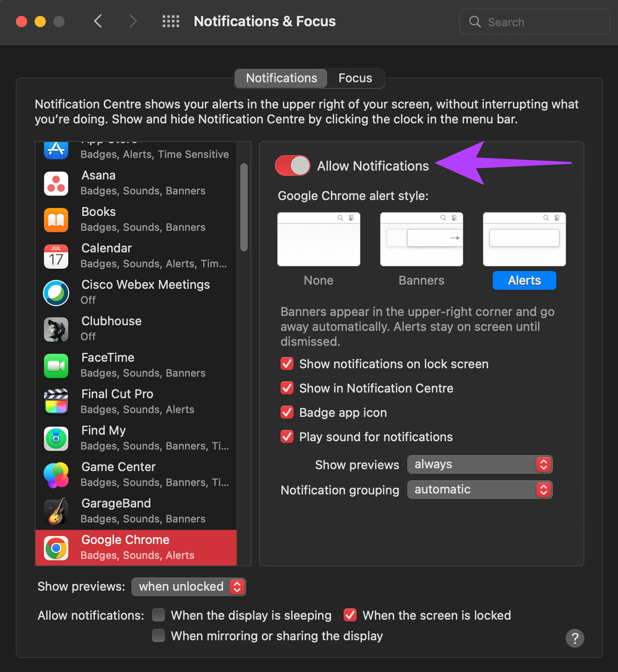Open help with question mark button
618x672 pixels.
[575, 638]
